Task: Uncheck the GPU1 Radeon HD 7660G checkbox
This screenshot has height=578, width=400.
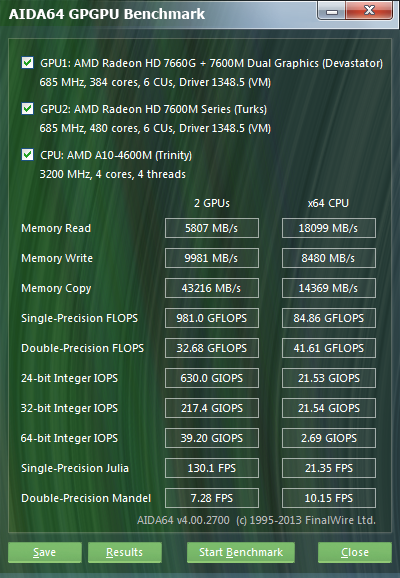Action: tap(28, 63)
